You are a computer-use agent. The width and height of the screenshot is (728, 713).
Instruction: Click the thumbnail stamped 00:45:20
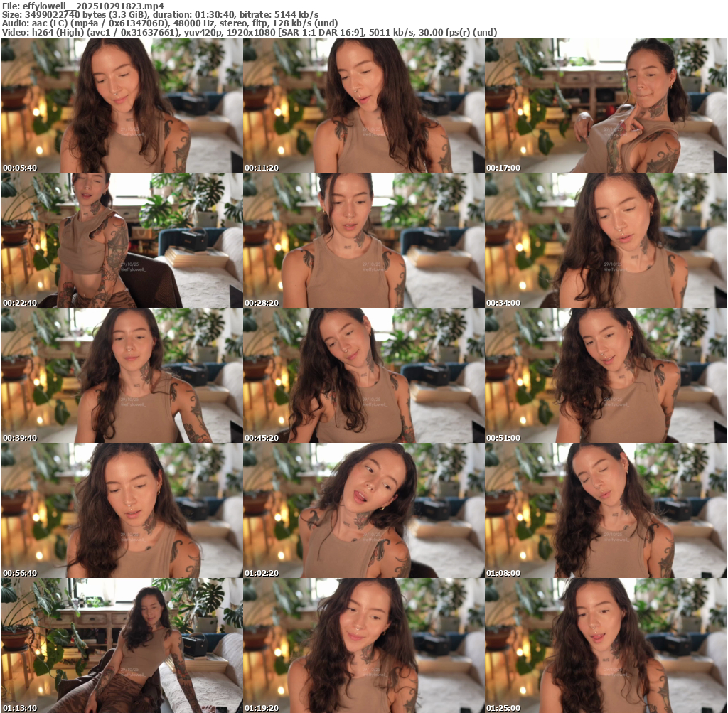(364, 375)
